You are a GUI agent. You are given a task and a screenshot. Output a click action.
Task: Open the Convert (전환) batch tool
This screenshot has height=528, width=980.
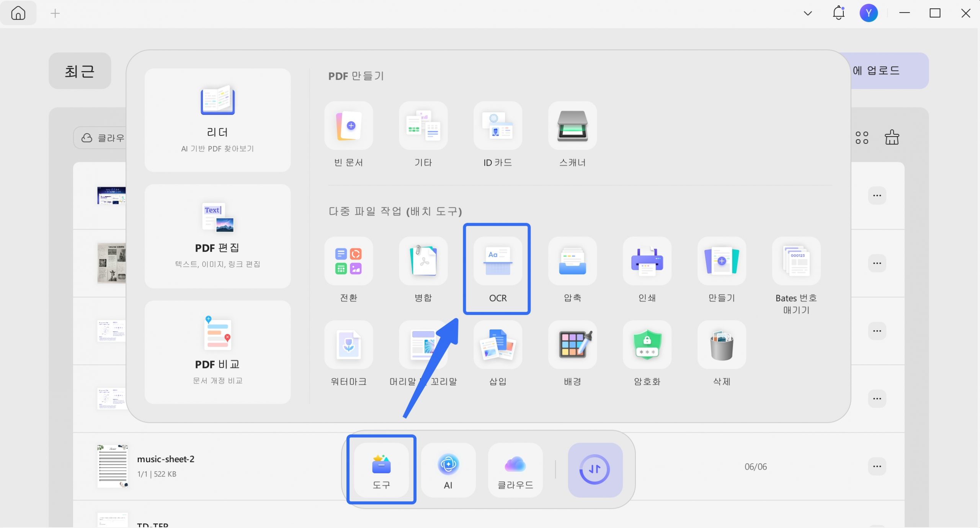[x=348, y=262]
